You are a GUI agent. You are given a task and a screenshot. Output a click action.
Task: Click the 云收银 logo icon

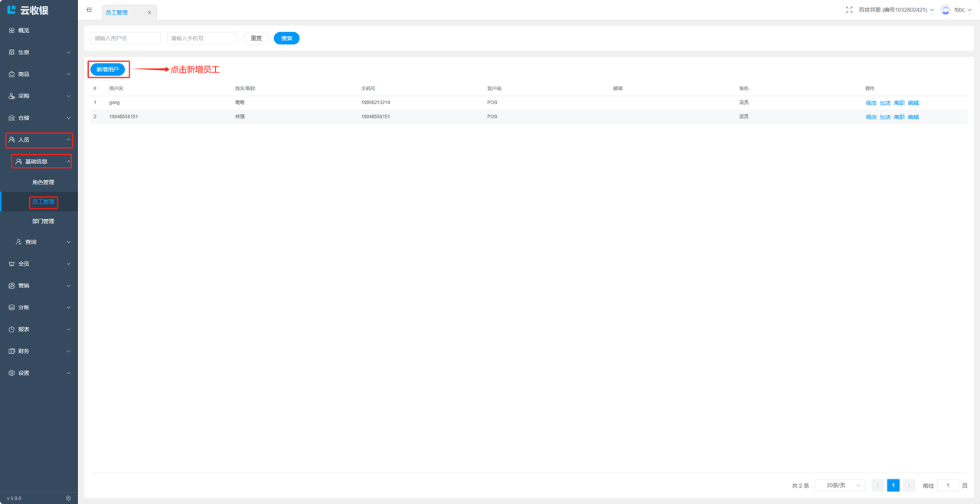[x=11, y=10]
